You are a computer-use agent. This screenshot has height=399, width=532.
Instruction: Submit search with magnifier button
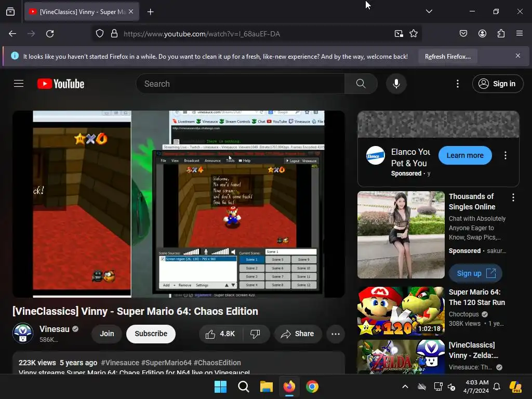pyautogui.click(x=361, y=84)
